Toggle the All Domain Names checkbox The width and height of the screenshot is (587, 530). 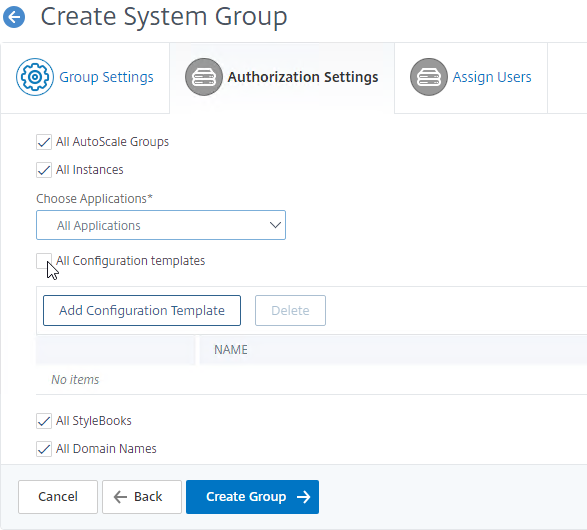44,449
